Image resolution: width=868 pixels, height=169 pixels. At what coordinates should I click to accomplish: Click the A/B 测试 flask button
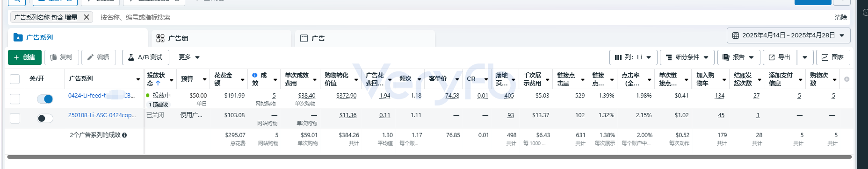(145, 57)
